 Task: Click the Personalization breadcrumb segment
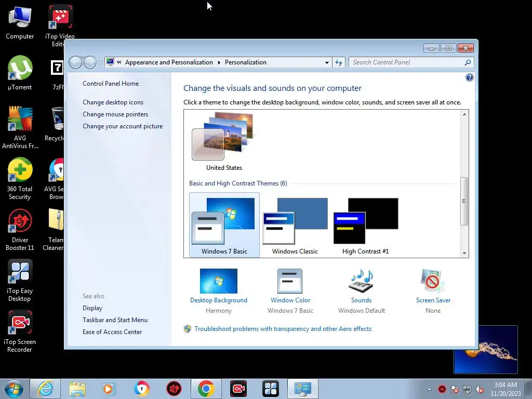coord(246,62)
